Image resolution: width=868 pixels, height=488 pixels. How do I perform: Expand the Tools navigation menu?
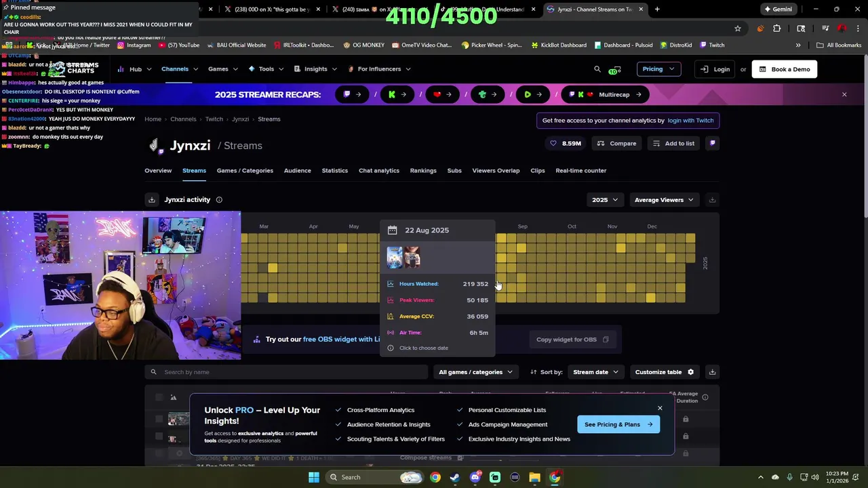pos(267,69)
